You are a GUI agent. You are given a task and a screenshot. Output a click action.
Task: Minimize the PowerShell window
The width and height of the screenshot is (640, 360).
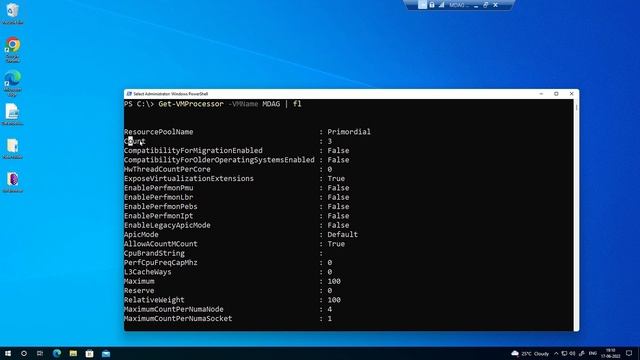(x=541, y=94)
